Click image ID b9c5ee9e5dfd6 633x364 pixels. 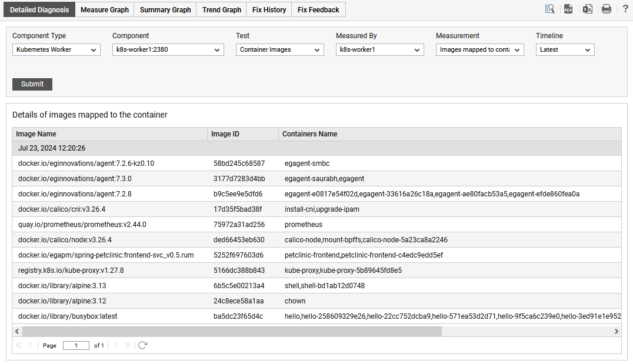click(238, 194)
